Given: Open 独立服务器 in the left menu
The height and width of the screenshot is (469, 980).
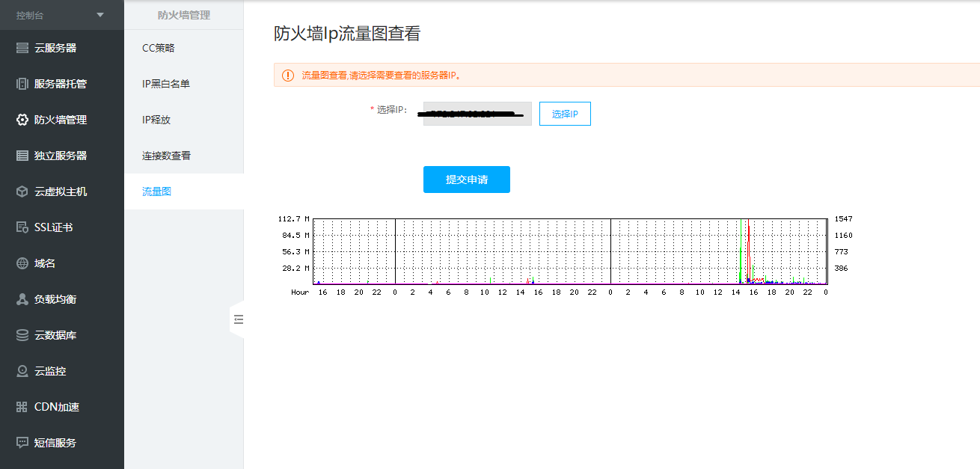Looking at the screenshot, I should (62, 156).
